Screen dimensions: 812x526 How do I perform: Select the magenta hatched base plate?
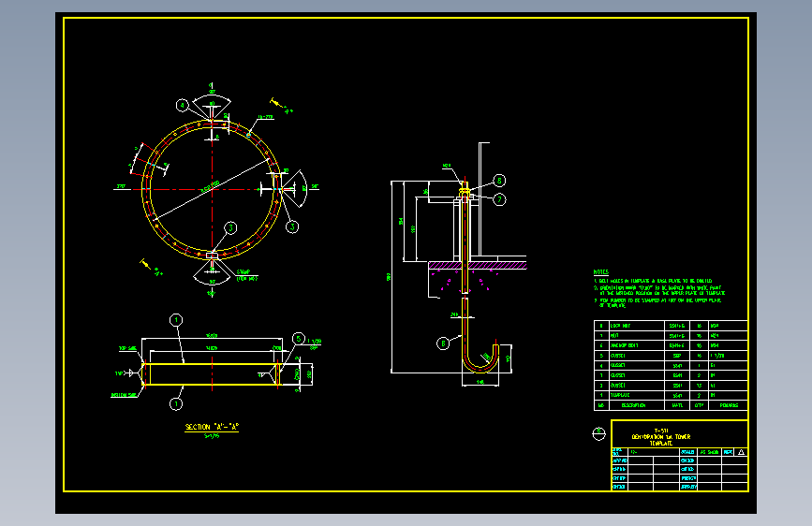478,265
